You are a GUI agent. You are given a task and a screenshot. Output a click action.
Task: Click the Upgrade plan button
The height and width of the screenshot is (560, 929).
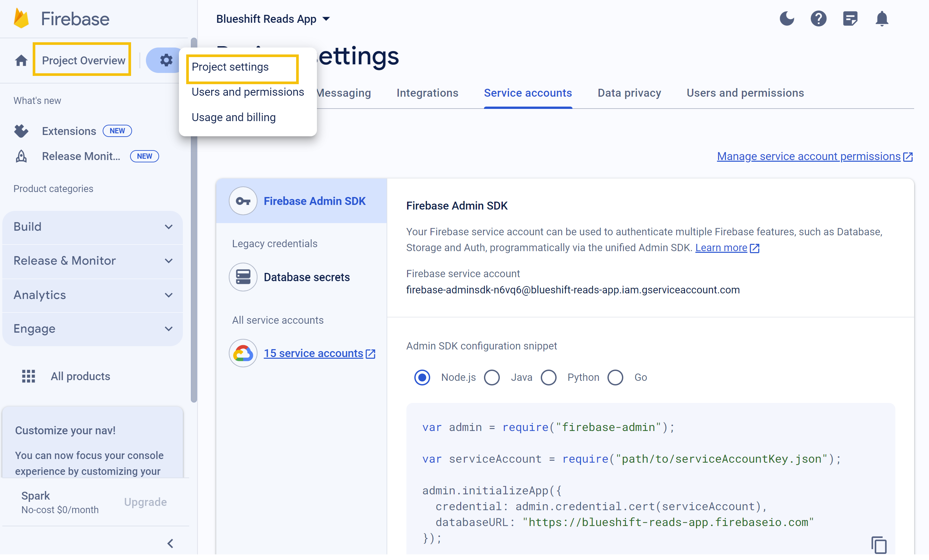(x=145, y=502)
